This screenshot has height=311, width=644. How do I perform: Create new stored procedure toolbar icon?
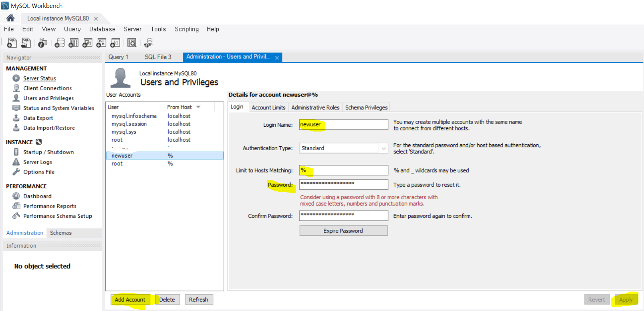coord(101,42)
